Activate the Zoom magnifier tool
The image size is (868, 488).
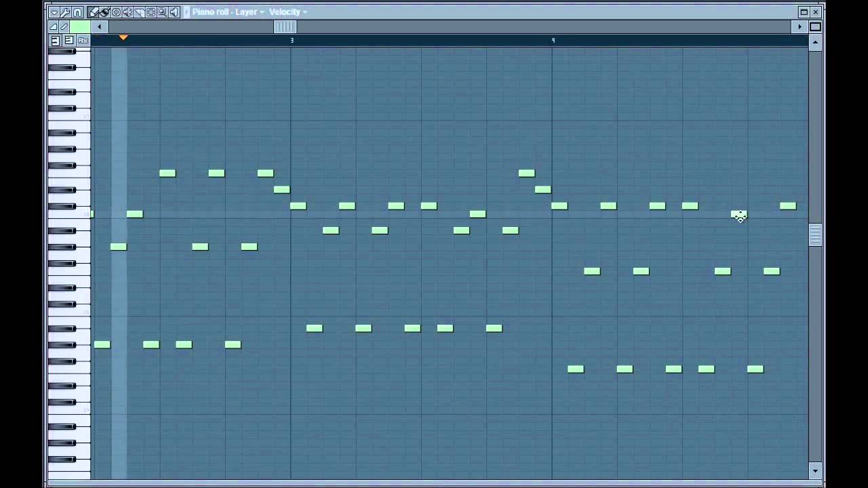coord(162,12)
